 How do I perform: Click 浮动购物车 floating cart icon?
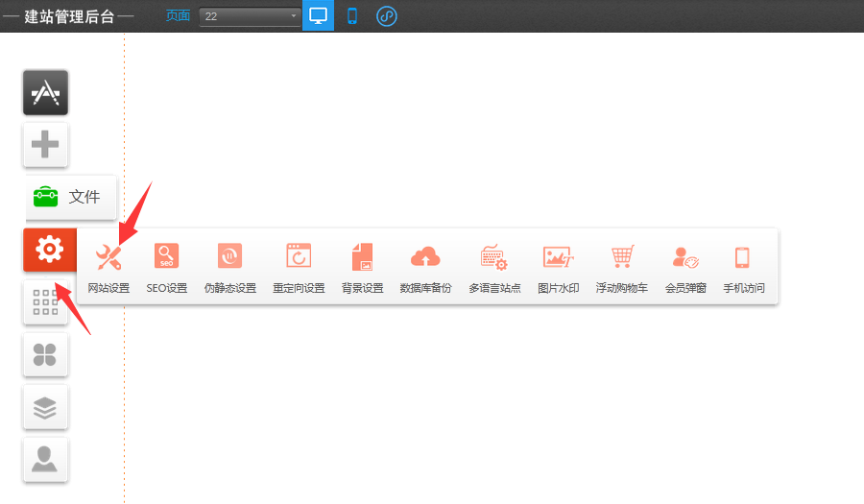[x=622, y=266]
